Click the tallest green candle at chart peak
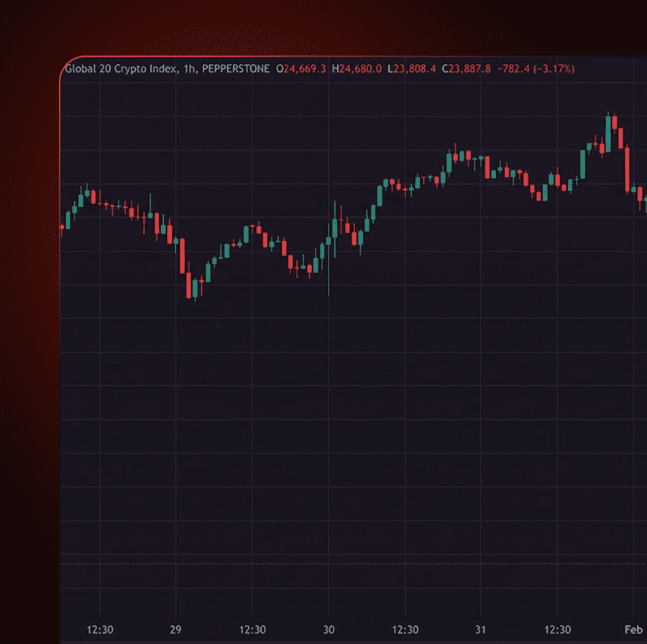Viewport: 647px width, 644px height. 608,133
